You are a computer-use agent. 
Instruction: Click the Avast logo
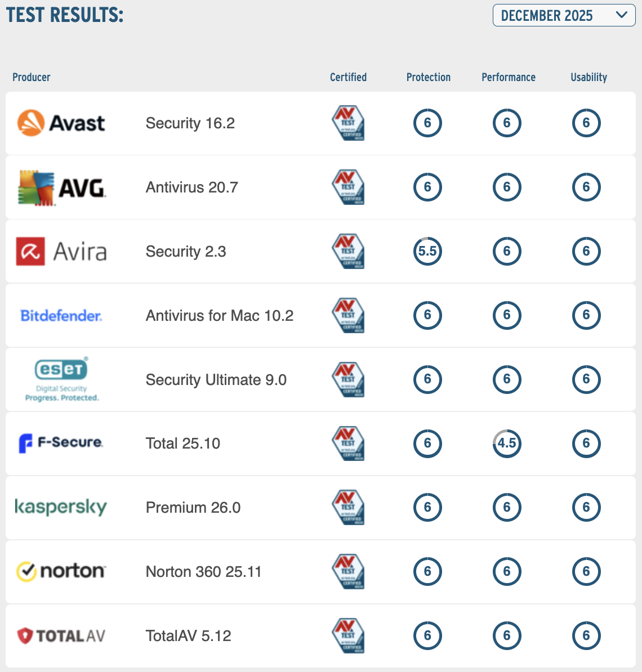(x=61, y=123)
